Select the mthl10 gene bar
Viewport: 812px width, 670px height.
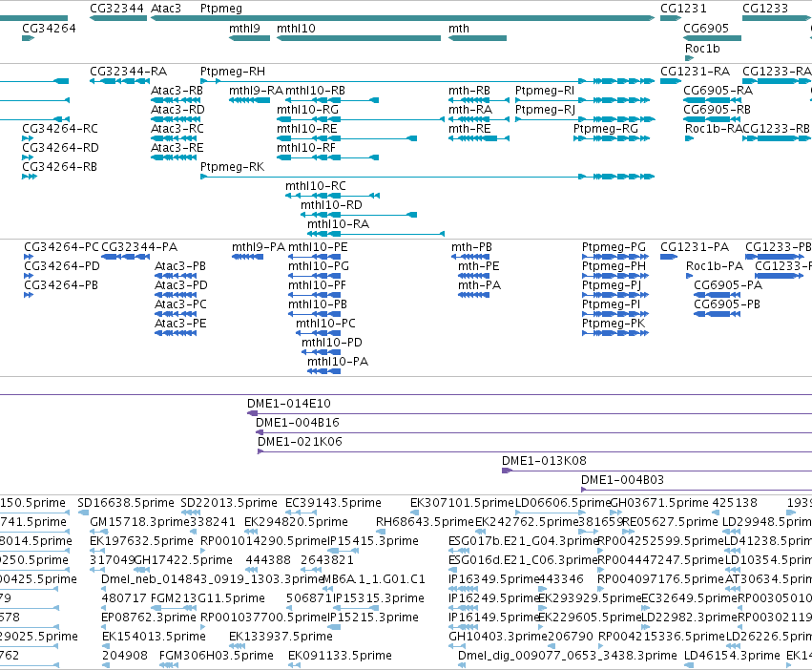coord(359,38)
